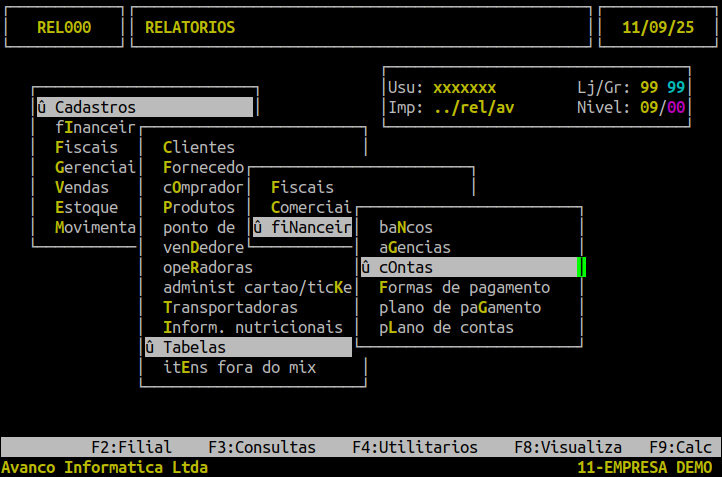Select pLano de contas entry

coord(446,327)
